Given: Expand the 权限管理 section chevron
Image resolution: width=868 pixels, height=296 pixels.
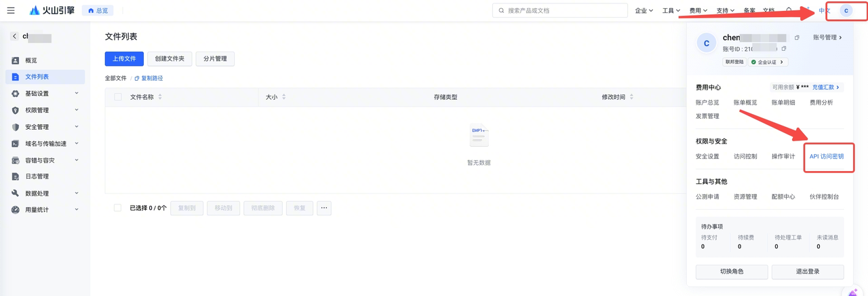Looking at the screenshot, I should coord(77,110).
